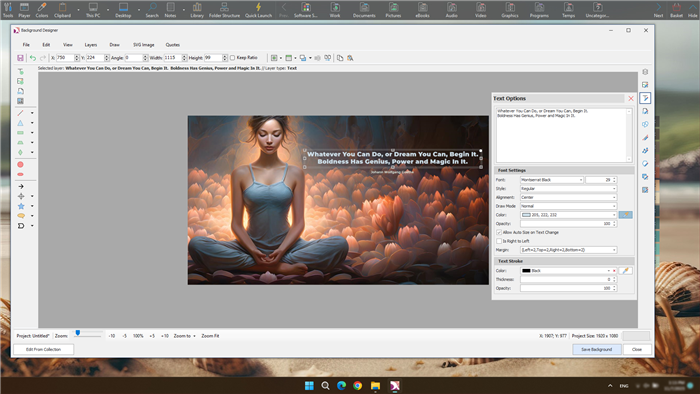Viewport: 700px width, 394px height.
Task: Zoom out by -10
Action: click(112, 336)
